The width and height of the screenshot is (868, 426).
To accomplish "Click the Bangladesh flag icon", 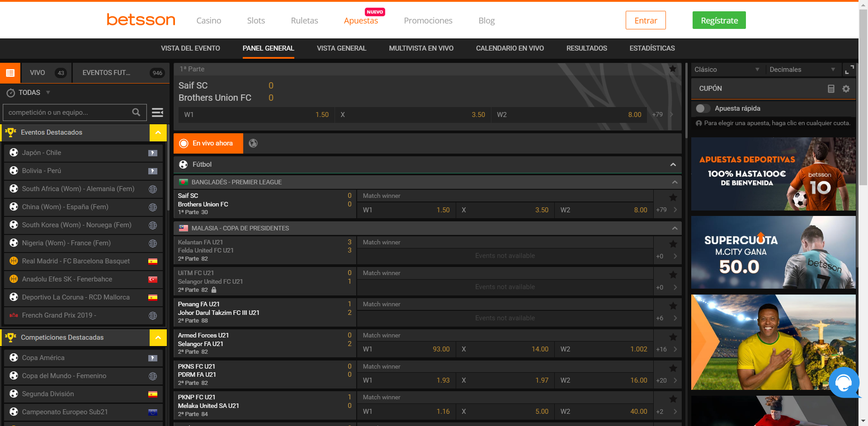I will [184, 182].
